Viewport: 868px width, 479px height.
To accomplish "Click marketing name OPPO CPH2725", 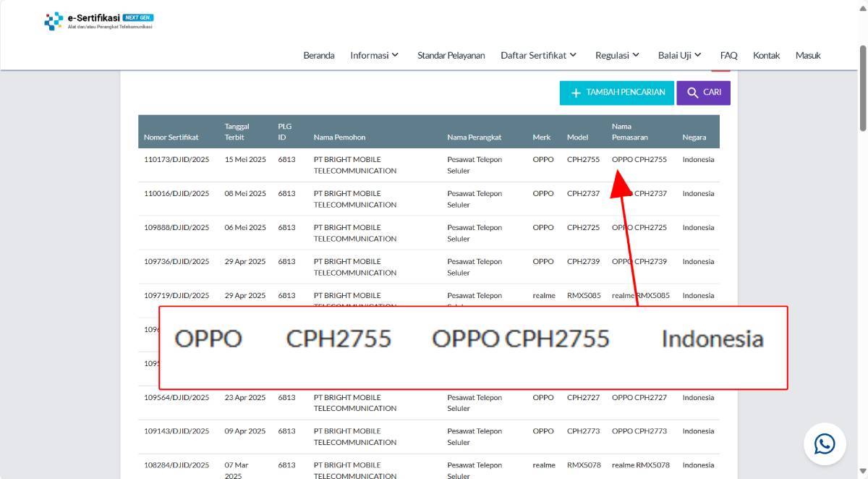I will click(639, 227).
